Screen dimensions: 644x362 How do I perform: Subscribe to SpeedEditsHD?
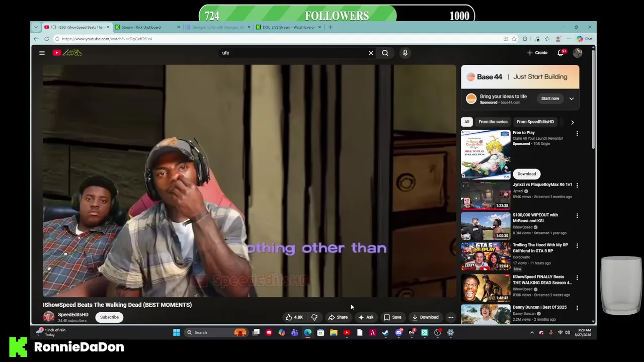109,317
